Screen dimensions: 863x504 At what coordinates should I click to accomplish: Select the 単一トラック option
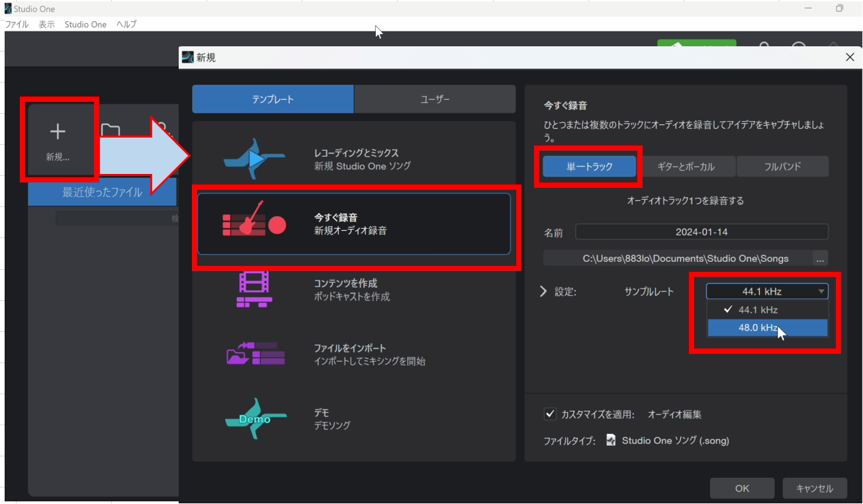click(x=589, y=167)
